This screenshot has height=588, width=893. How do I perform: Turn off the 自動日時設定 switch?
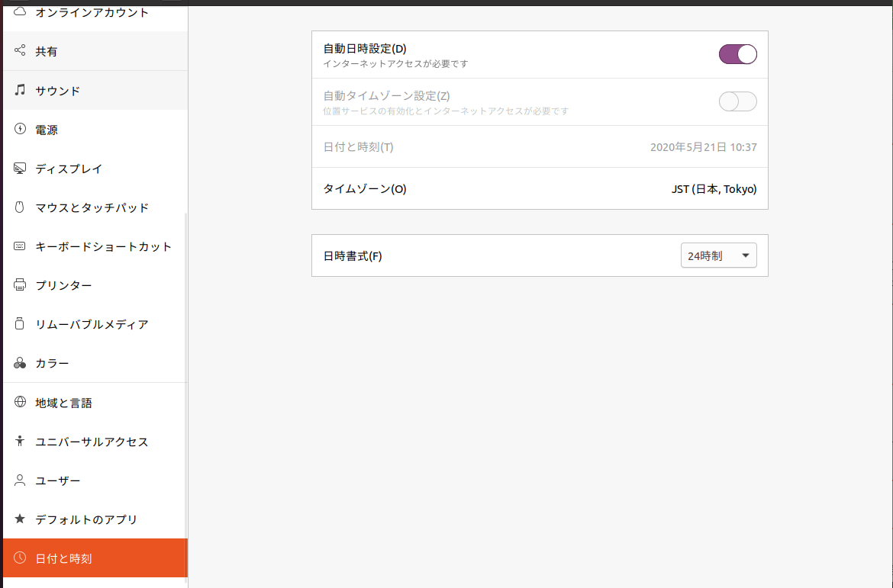coord(737,54)
